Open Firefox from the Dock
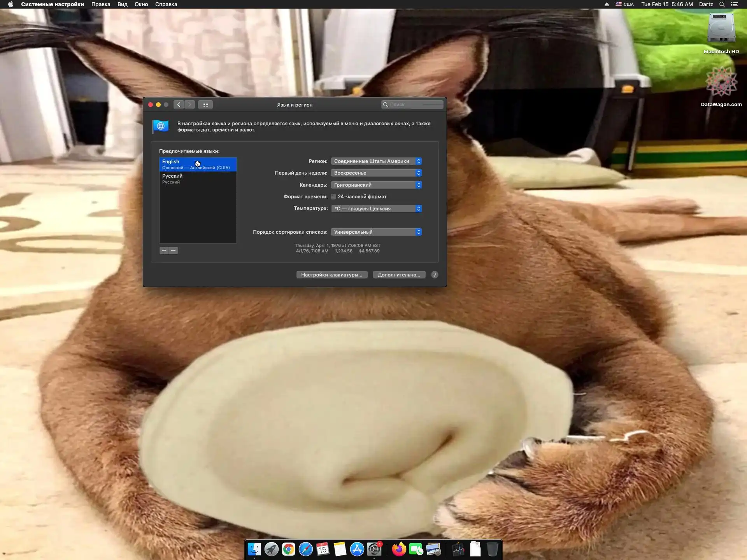The image size is (747, 560). coord(399,549)
